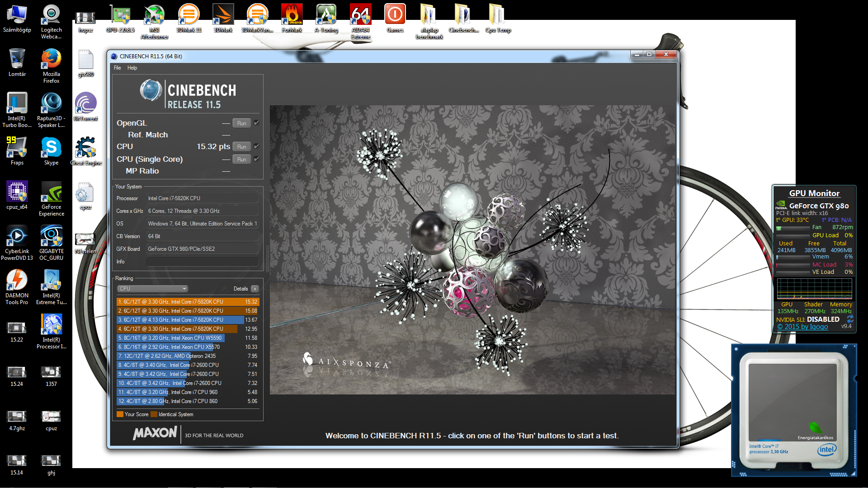
Task: Launch FurMark from desktop
Action: pyautogui.click(x=292, y=19)
